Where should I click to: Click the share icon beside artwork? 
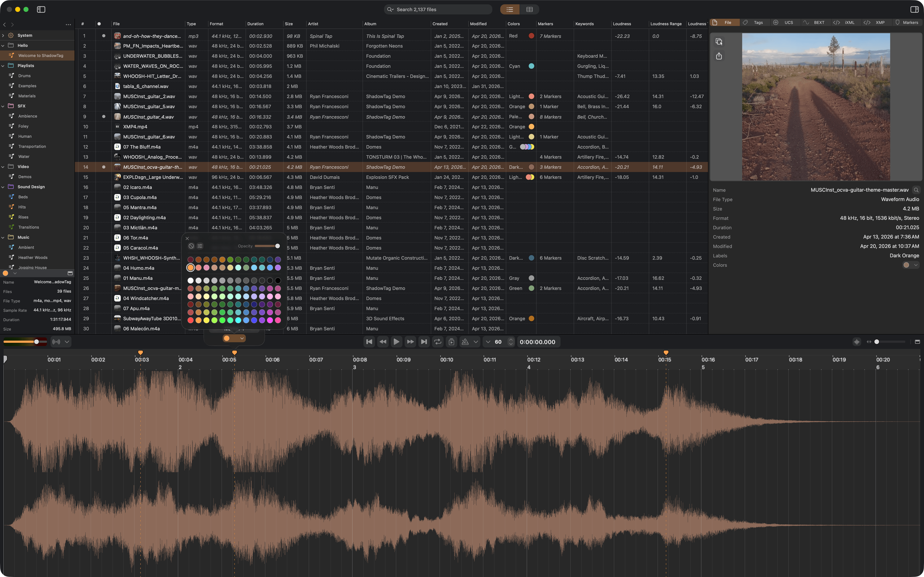[719, 56]
